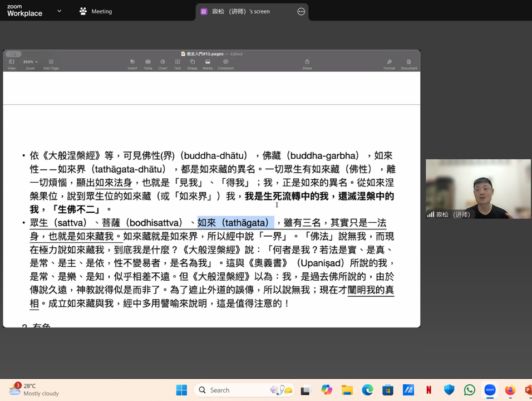Open the Chart tool
Screen dimensions: 532x401
[x=162, y=62]
